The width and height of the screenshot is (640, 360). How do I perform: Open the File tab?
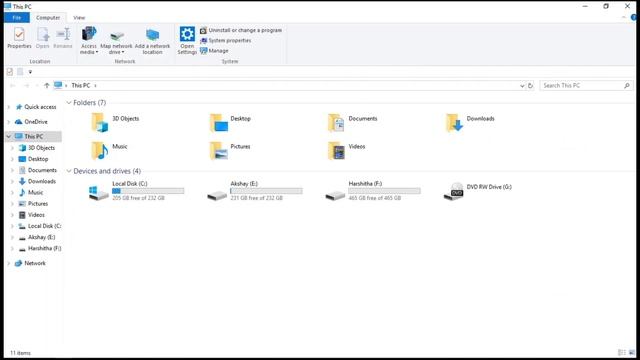pyautogui.click(x=17, y=18)
